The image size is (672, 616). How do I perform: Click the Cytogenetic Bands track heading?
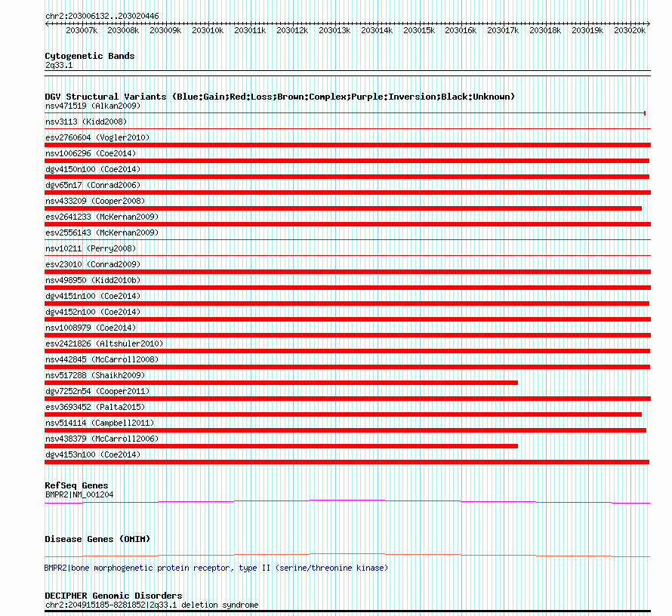click(90, 56)
